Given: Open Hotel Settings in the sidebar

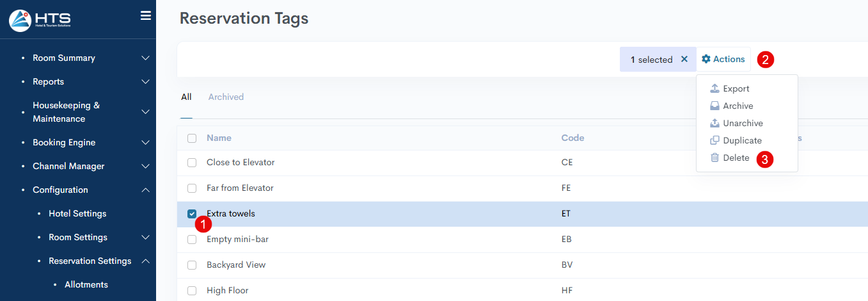Looking at the screenshot, I should pyautogui.click(x=77, y=213).
